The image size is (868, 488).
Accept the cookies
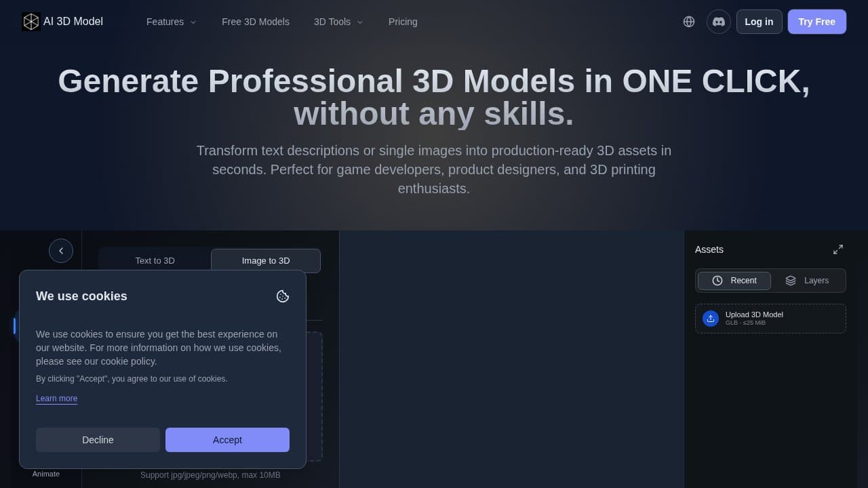click(x=227, y=440)
